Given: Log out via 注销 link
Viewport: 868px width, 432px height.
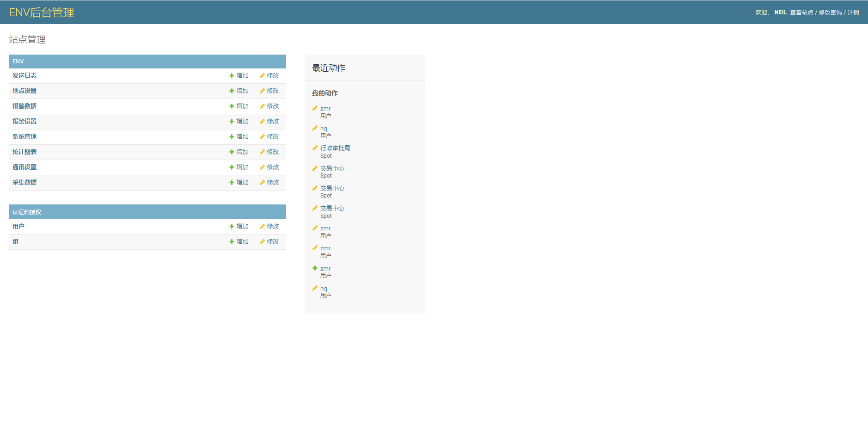Looking at the screenshot, I should [853, 12].
